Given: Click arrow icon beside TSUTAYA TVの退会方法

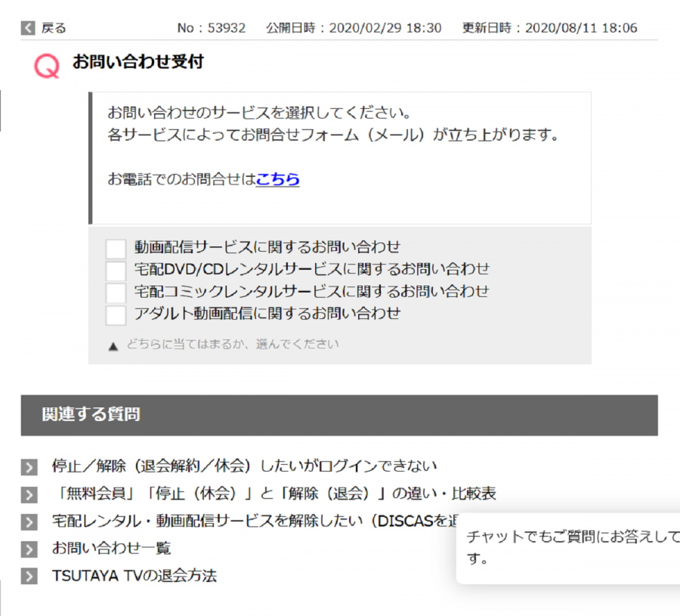Looking at the screenshot, I should 29,577.
